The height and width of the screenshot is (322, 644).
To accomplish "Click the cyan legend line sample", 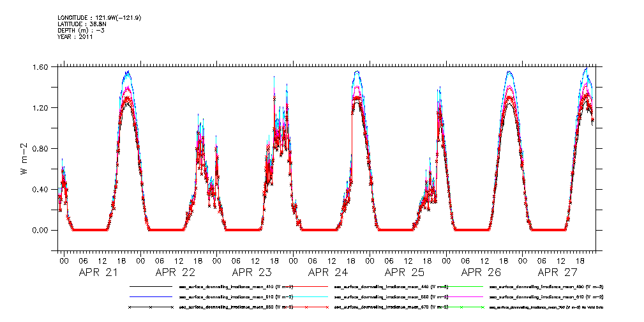I will coord(306,296).
